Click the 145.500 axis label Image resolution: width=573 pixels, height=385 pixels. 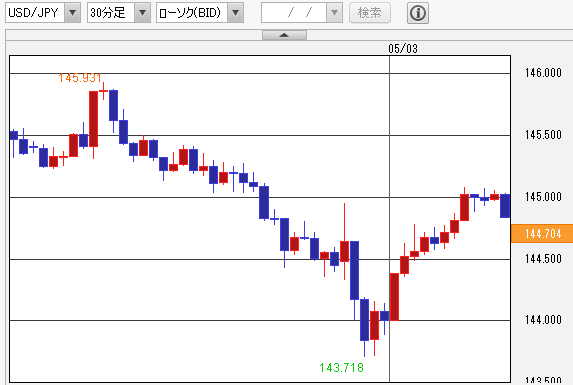[x=543, y=135]
